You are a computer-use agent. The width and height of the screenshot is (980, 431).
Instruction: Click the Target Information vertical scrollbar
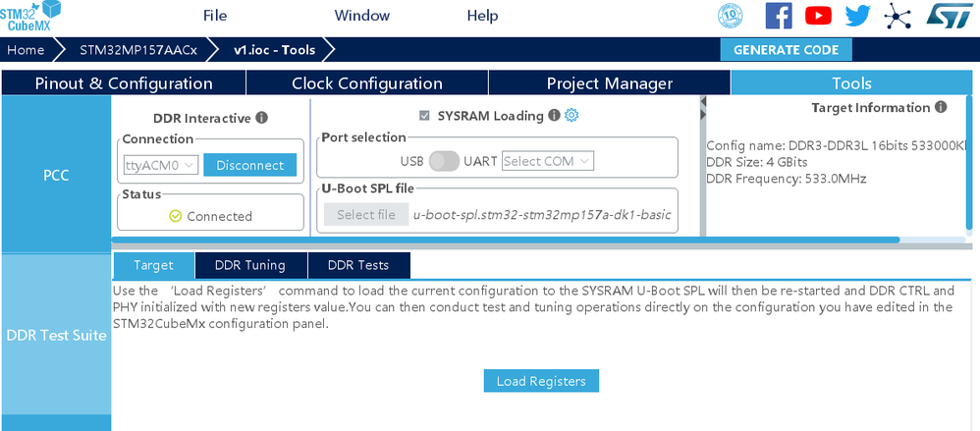click(969, 162)
